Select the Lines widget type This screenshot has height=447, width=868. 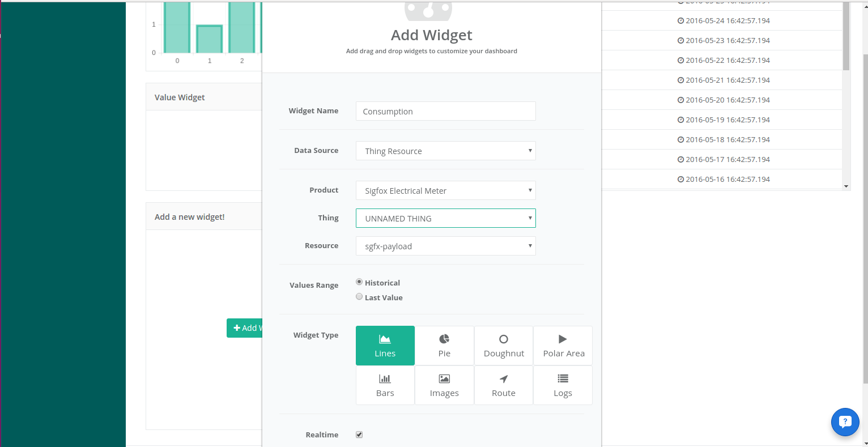point(385,346)
